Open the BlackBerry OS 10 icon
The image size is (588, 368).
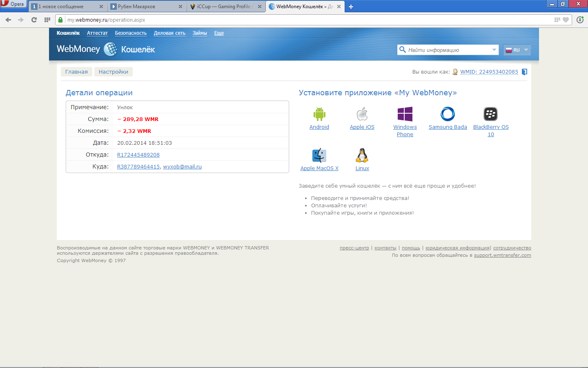pos(490,114)
